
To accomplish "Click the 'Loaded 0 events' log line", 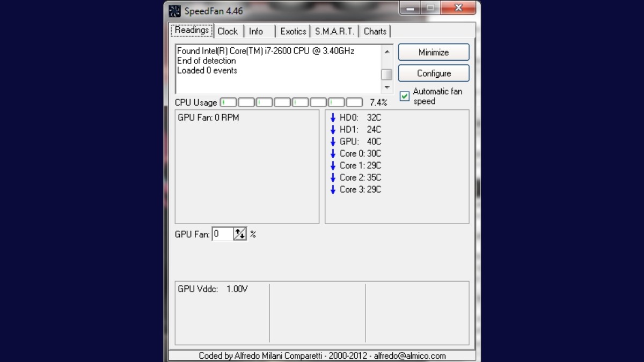I will pyautogui.click(x=207, y=70).
